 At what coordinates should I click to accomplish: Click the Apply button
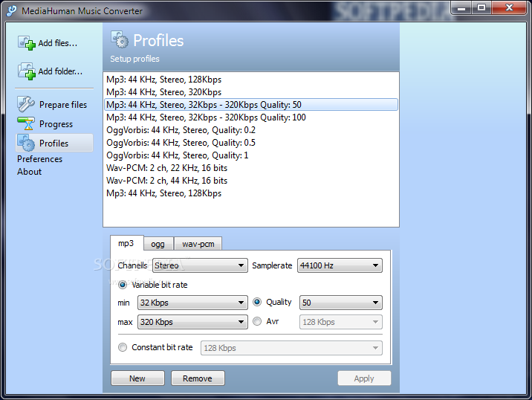(364, 378)
